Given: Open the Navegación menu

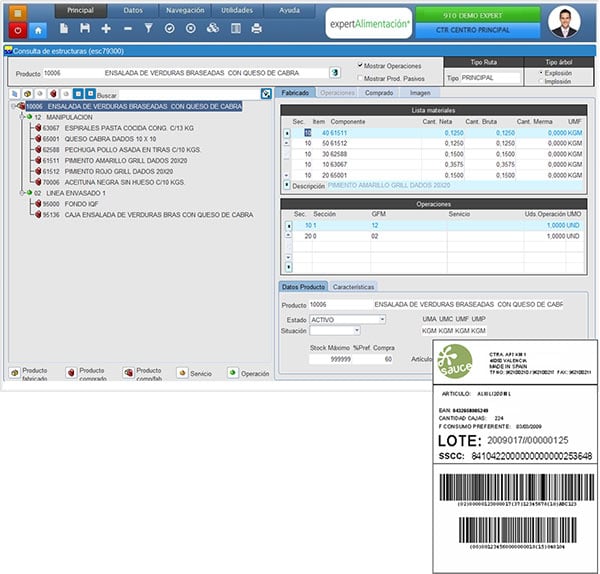Looking at the screenshot, I should point(185,11).
